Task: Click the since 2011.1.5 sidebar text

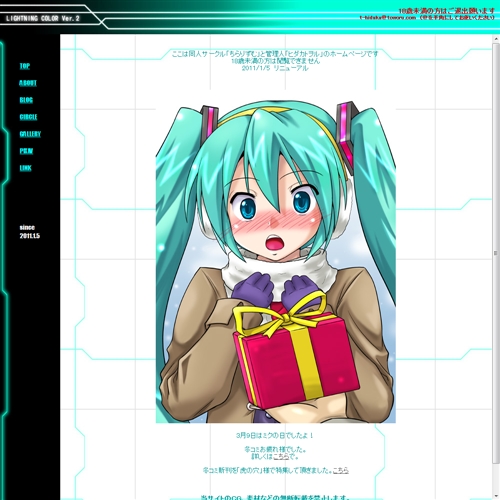Action: 29,232
